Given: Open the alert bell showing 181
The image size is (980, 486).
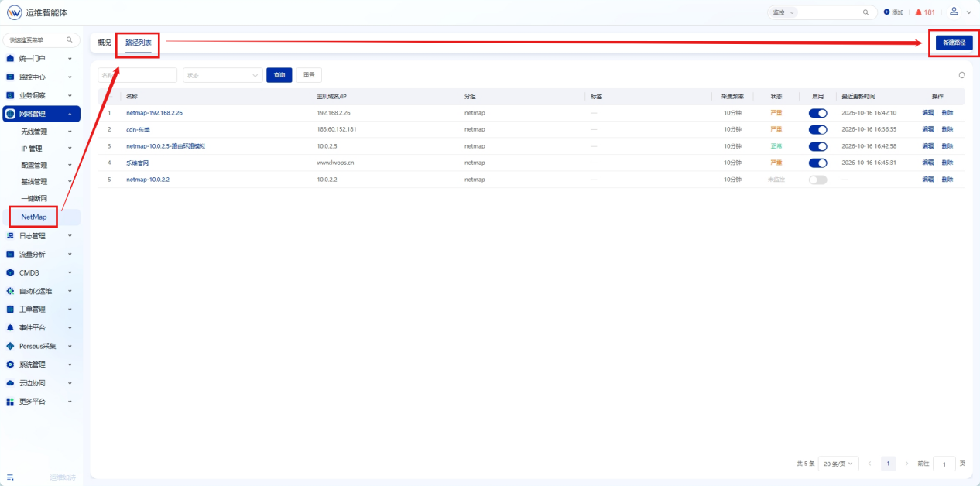Looking at the screenshot, I should point(919,12).
